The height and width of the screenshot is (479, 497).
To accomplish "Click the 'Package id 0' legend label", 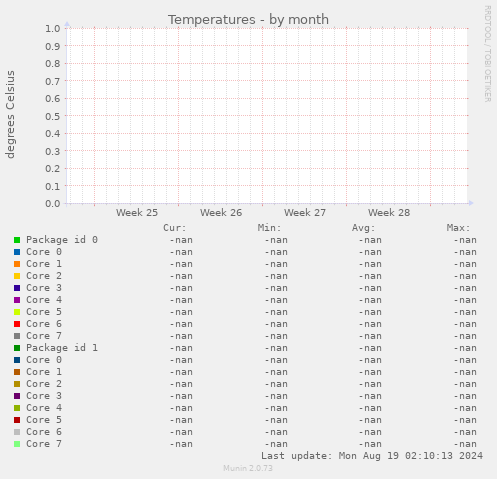I will point(62,240).
